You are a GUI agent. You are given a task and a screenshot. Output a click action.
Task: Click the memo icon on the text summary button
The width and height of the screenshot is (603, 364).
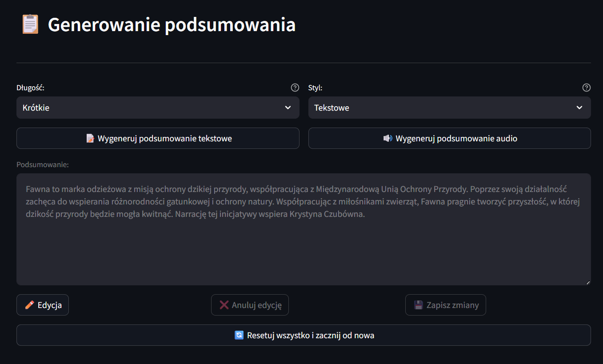point(90,138)
